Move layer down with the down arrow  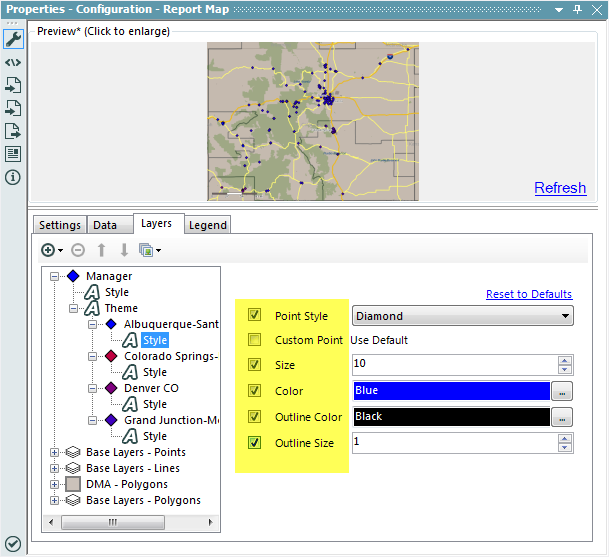124,250
